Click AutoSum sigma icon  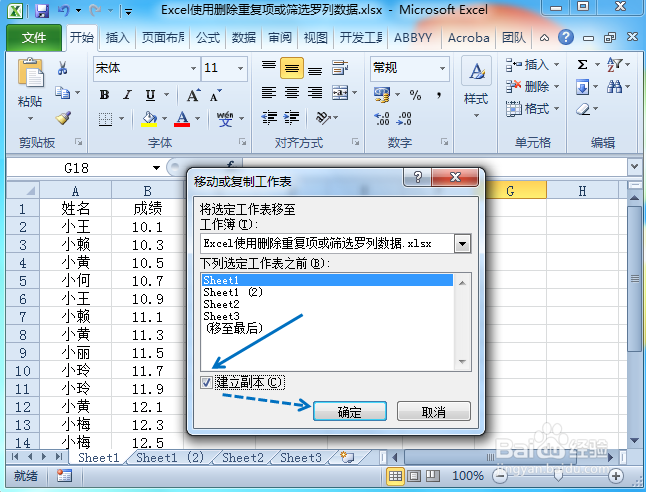coord(582,65)
